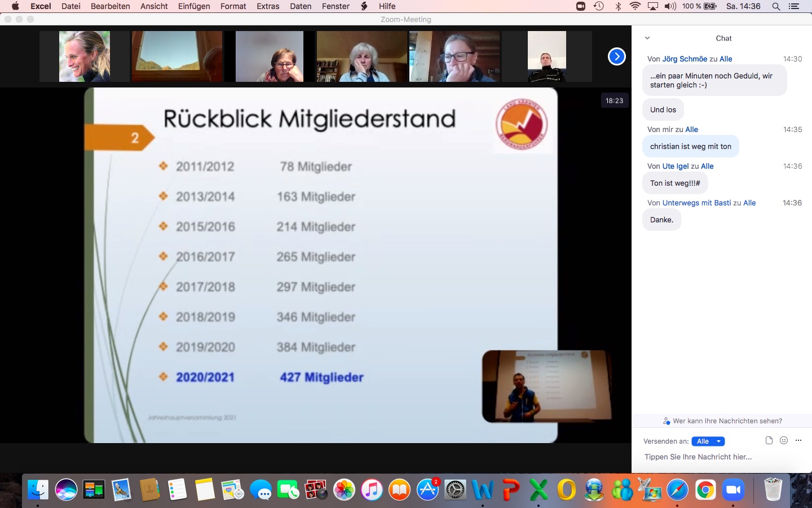
Task: Open the Einfügen menu
Action: [x=194, y=6]
